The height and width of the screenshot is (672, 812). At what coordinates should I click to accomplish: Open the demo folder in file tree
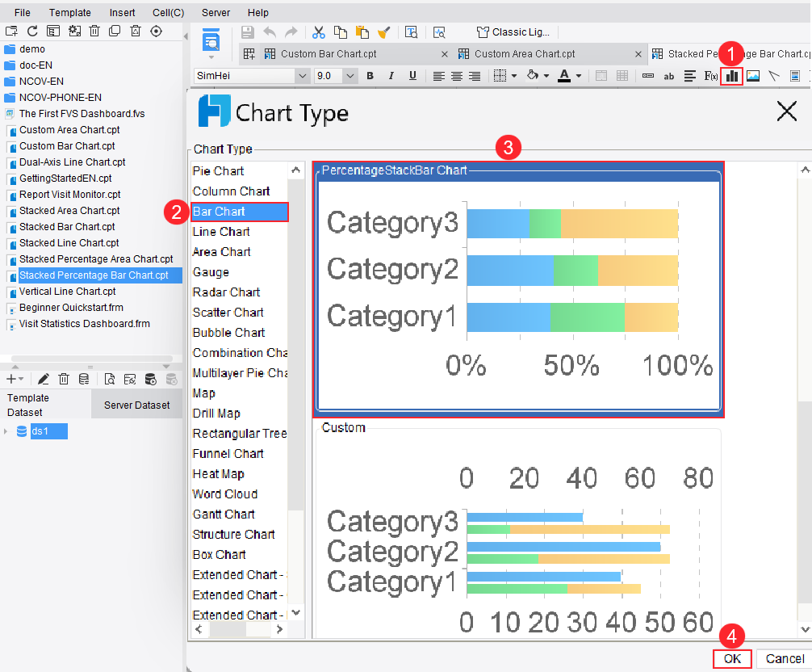coord(32,49)
